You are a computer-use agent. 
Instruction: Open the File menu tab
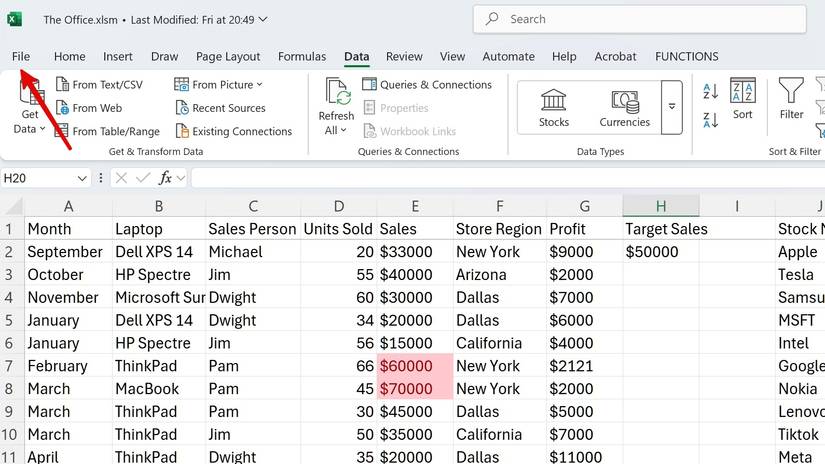coord(21,57)
